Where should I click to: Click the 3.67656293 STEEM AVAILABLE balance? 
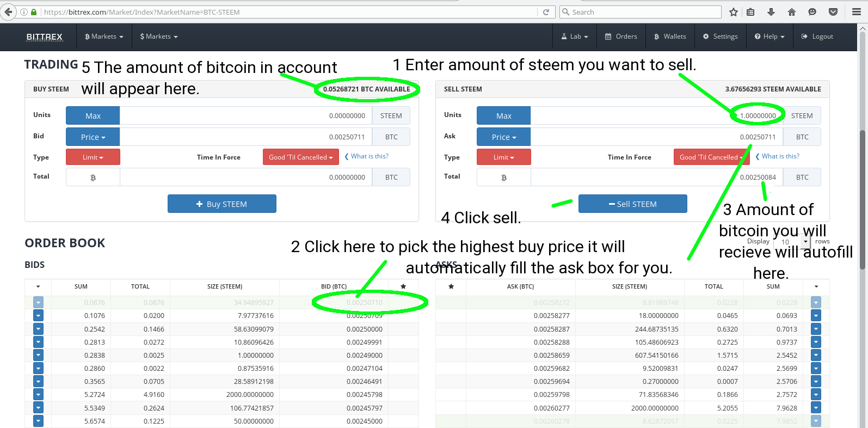773,89
